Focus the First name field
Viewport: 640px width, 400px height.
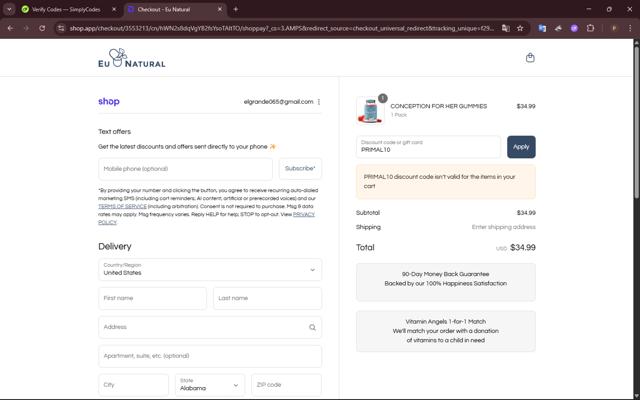tap(152, 298)
